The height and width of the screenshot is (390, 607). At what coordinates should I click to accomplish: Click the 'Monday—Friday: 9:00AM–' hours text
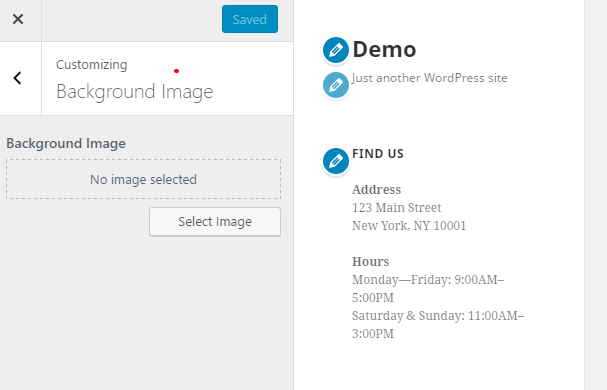pos(428,280)
